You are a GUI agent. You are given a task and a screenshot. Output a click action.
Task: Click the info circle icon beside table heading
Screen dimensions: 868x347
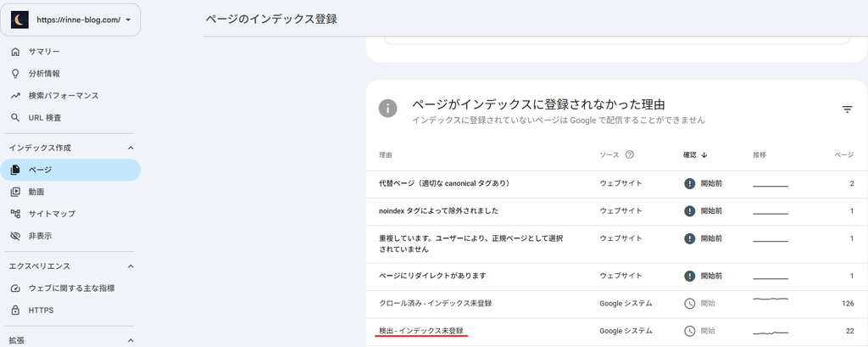pos(387,109)
